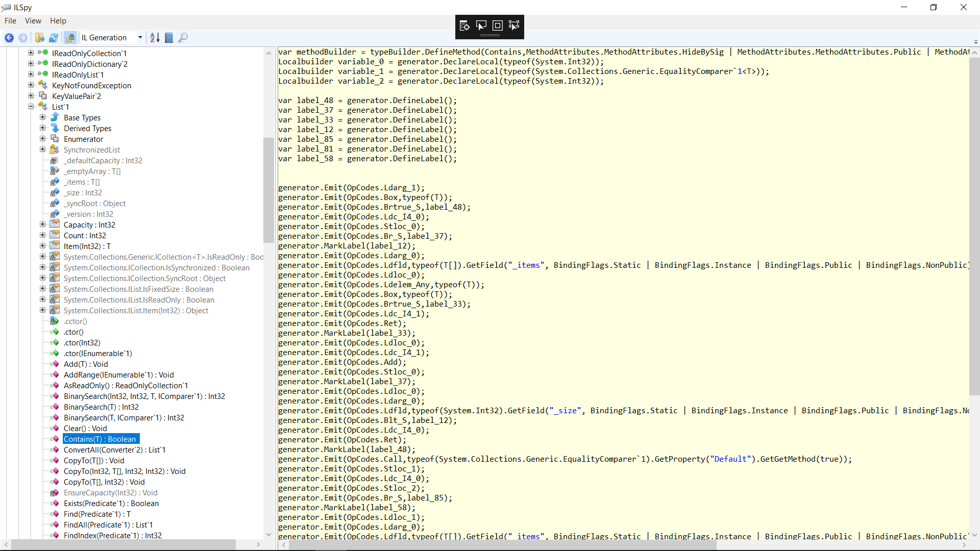Expand the IReadOnlyDictionary`2 node
Screen dimensions: 980x551
31,64
